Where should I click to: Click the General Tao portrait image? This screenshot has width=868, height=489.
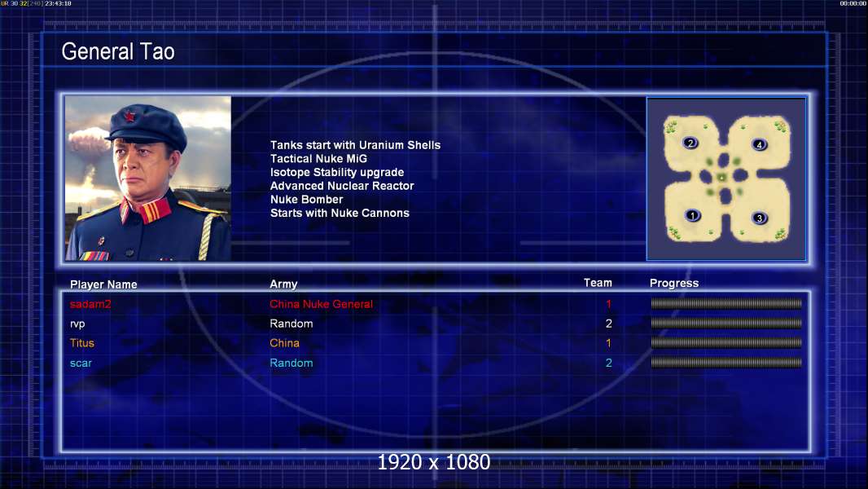pyautogui.click(x=148, y=178)
